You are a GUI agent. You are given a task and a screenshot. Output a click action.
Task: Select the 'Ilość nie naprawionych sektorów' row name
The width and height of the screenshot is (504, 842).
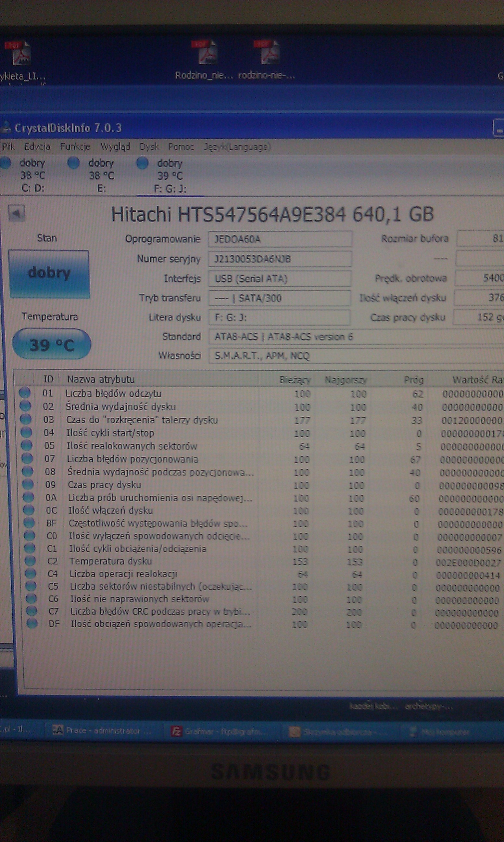[140, 599]
